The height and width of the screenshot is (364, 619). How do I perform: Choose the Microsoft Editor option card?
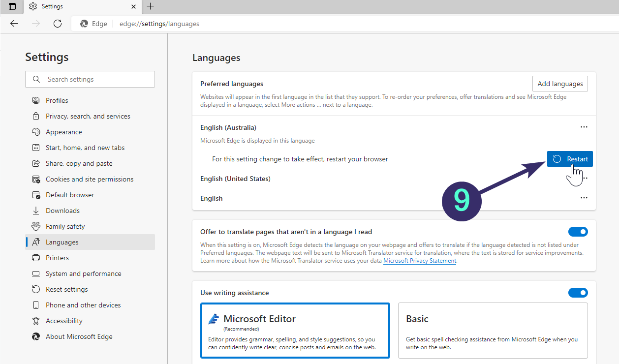pos(295,330)
